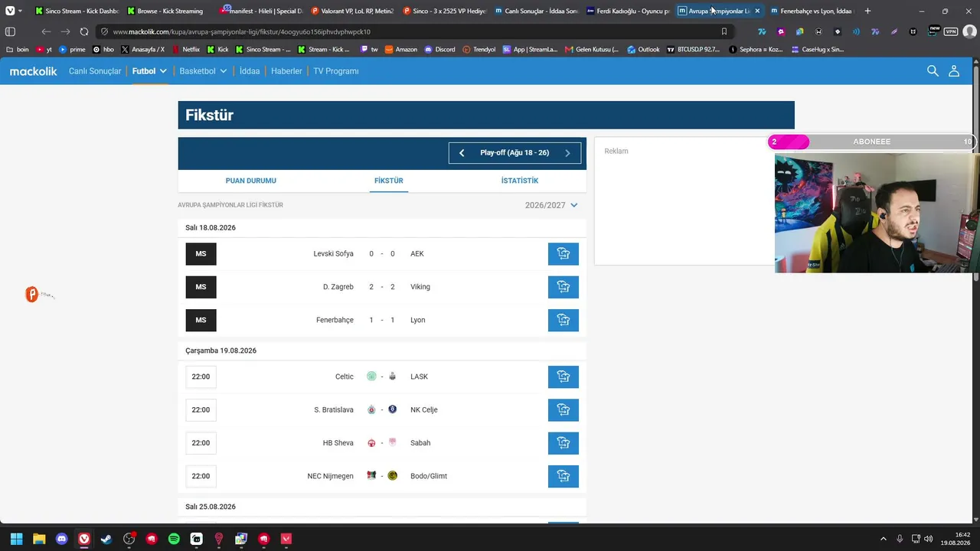Click the Celtic team crest

tap(371, 377)
